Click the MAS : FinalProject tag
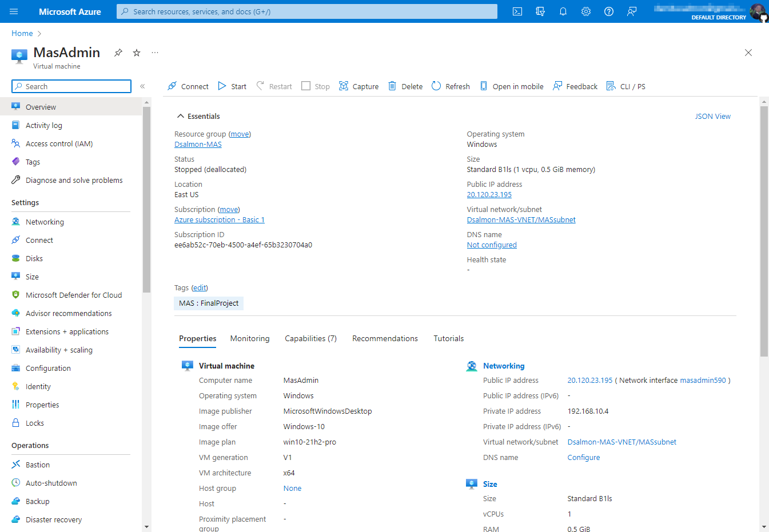 tap(209, 303)
